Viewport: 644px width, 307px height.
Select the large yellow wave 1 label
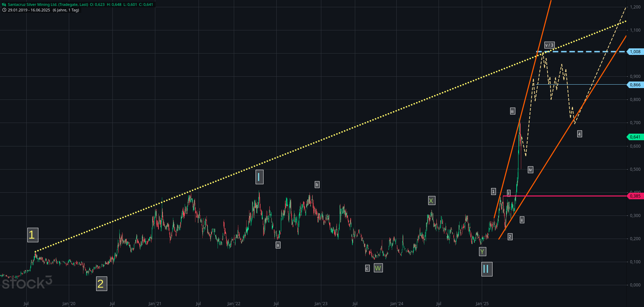[33, 235]
